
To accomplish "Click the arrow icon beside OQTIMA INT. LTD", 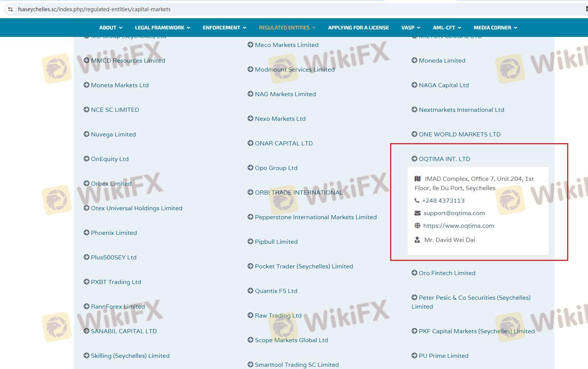I will click(x=414, y=159).
